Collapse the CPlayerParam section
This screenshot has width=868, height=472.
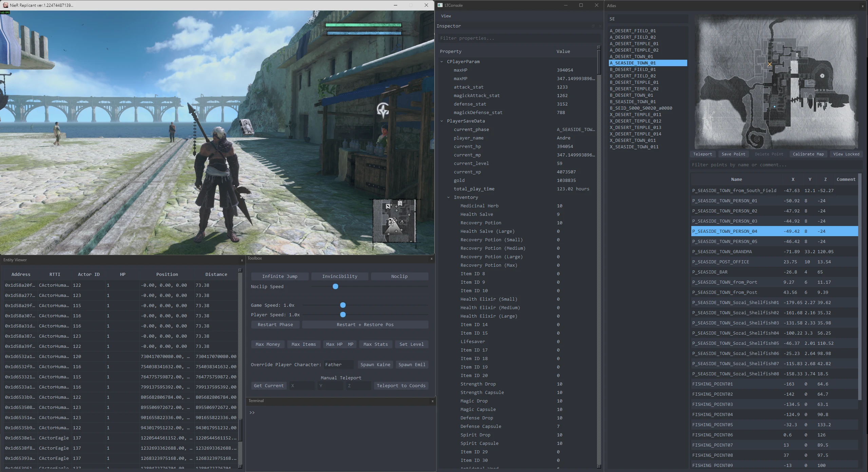(x=442, y=61)
